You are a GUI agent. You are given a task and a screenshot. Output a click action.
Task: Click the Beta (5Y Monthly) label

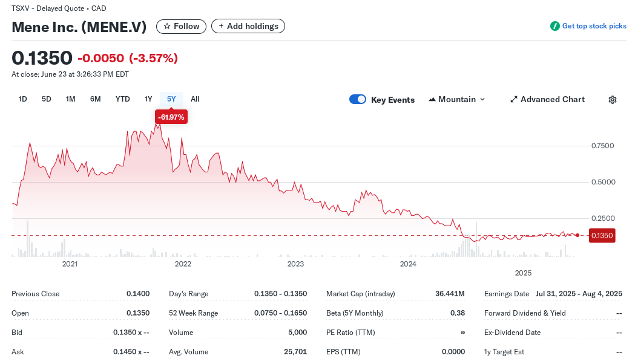pyautogui.click(x=355, y=313)
